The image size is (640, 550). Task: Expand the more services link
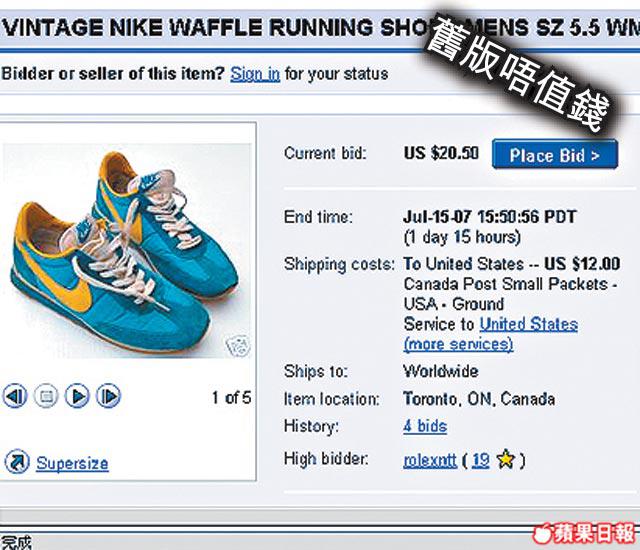[458, 344]
